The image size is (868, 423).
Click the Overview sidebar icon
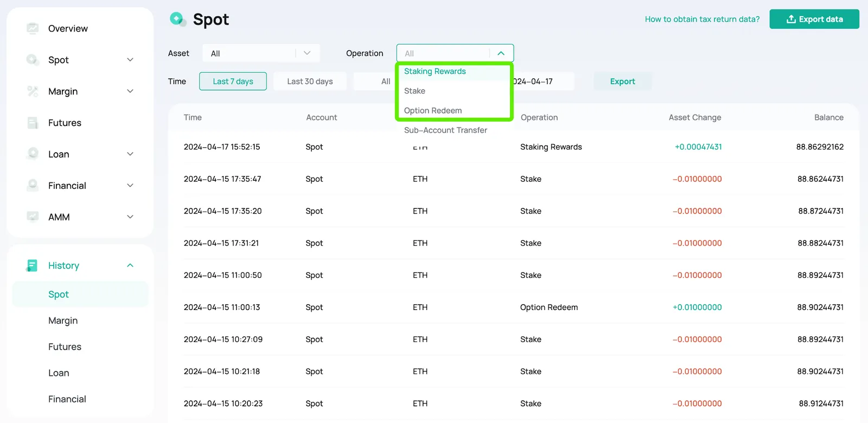click(33, 28)
